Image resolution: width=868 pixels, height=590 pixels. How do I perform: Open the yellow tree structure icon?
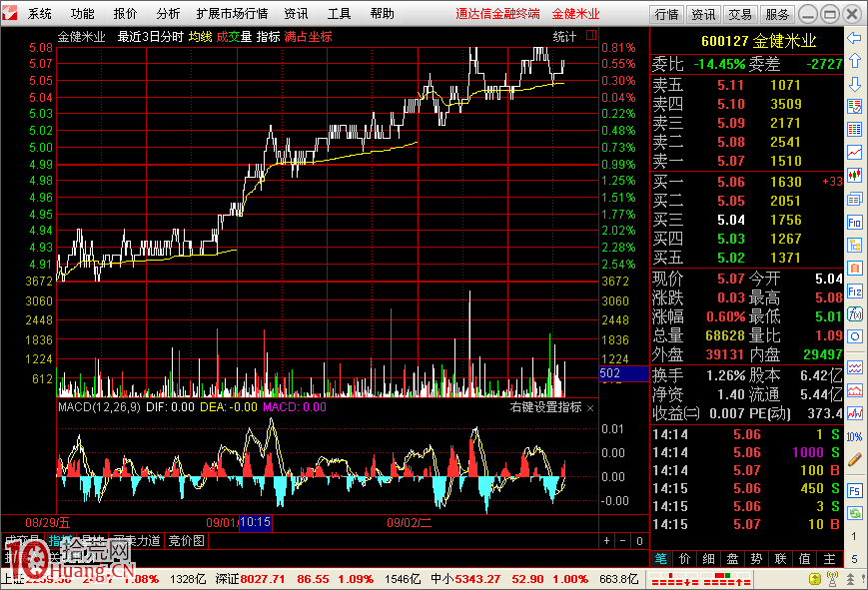[x=854, y=245]
